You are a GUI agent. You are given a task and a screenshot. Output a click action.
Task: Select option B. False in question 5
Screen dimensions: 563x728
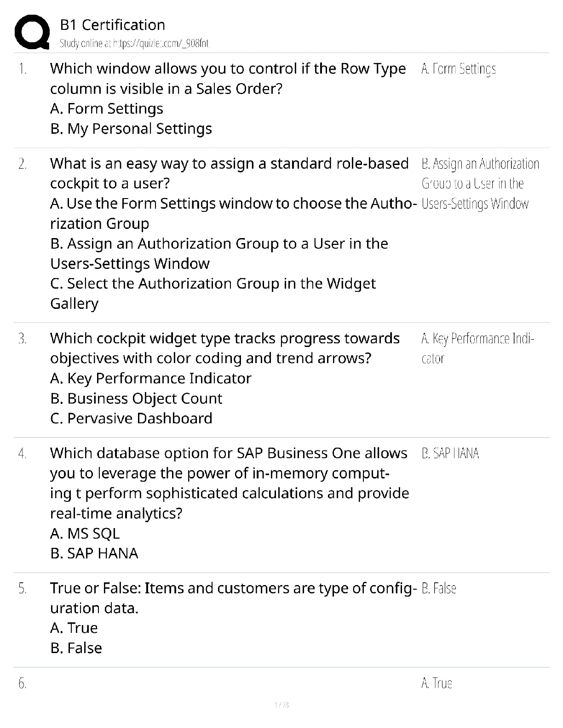76,648
